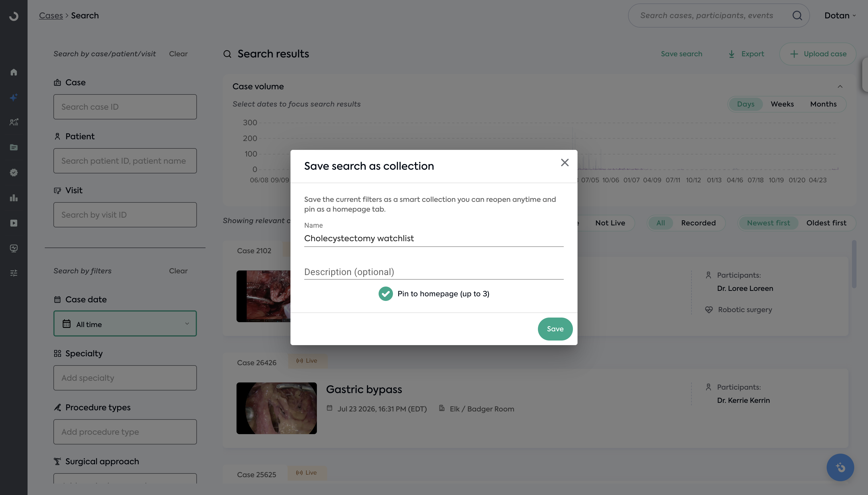Click the Search case ID field
Image resolution: width=868 pixels, height=495 pixels.
click(x=125, y=107)
